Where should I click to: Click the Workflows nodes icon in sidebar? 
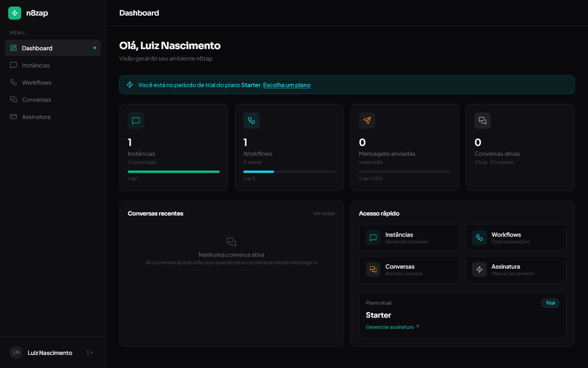click(13, 82)
